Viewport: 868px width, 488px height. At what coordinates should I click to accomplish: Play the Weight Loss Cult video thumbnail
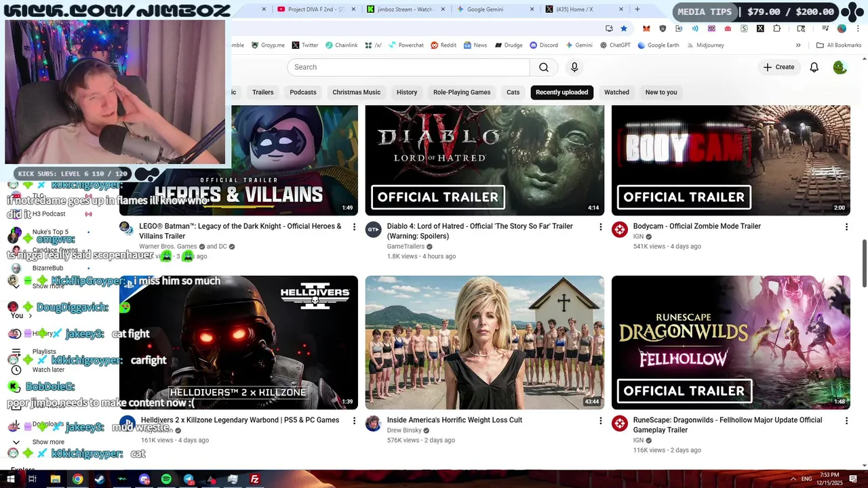[485, 342]
